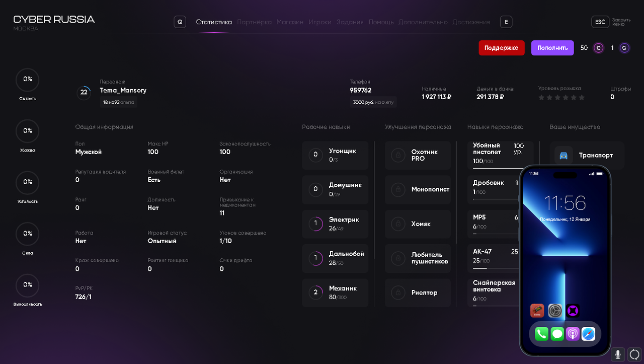644x364 pixels.
Task: Click the microphone icon in the corner
Action: click(618, 354)
